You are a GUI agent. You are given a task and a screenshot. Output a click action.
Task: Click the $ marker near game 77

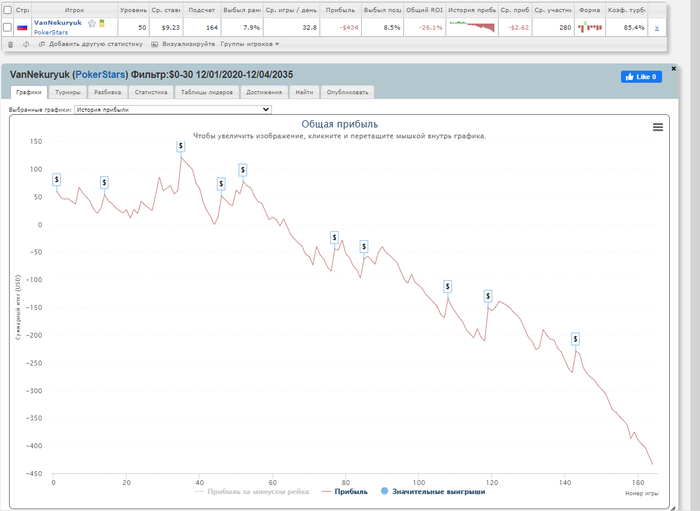[334, 237]
